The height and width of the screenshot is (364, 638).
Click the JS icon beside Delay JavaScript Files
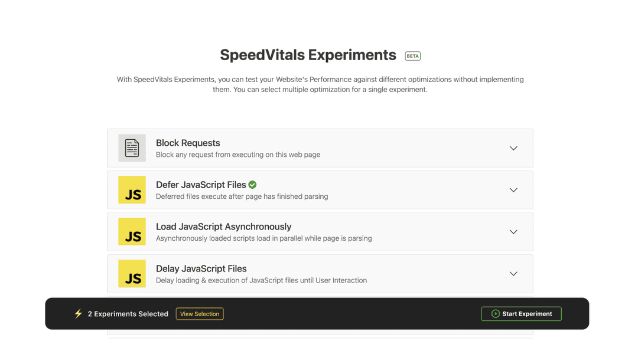click(x=131, y=274)
